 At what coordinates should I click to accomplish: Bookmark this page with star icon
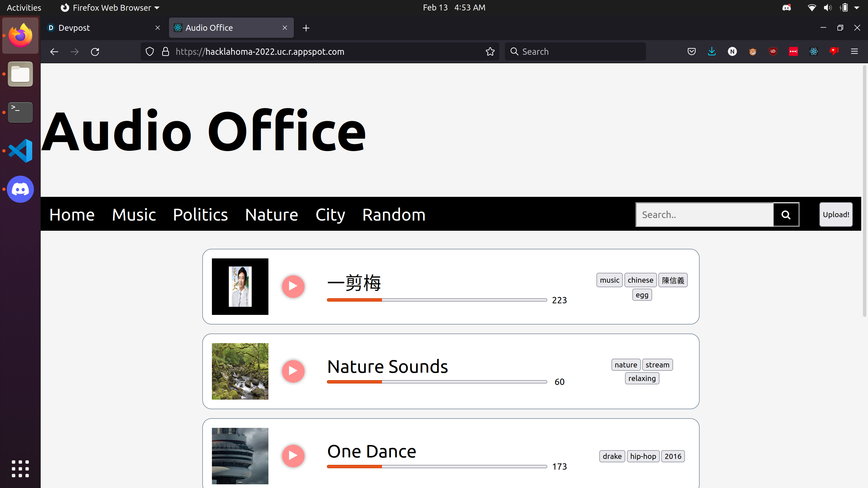[490, 51]
